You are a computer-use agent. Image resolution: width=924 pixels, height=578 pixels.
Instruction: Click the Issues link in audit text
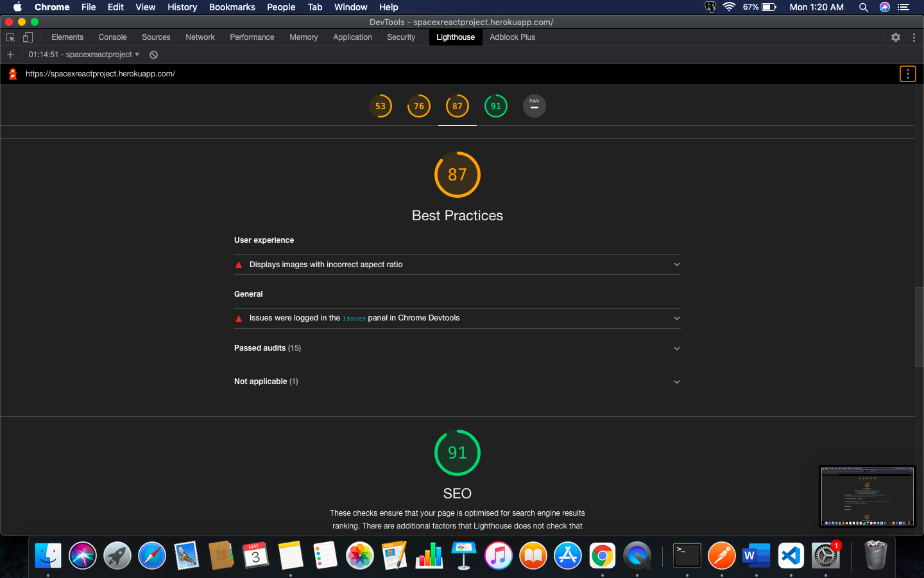(354, 319)
